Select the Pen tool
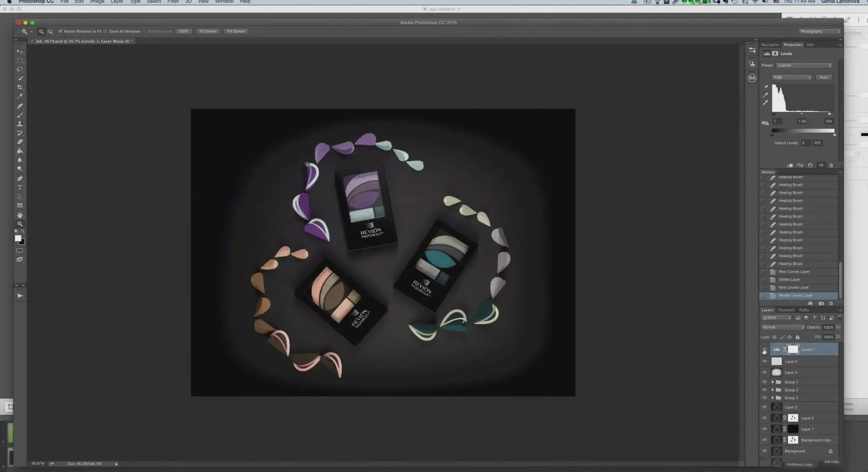This screenshot has height=472, width=868. (x=20, y=178)
